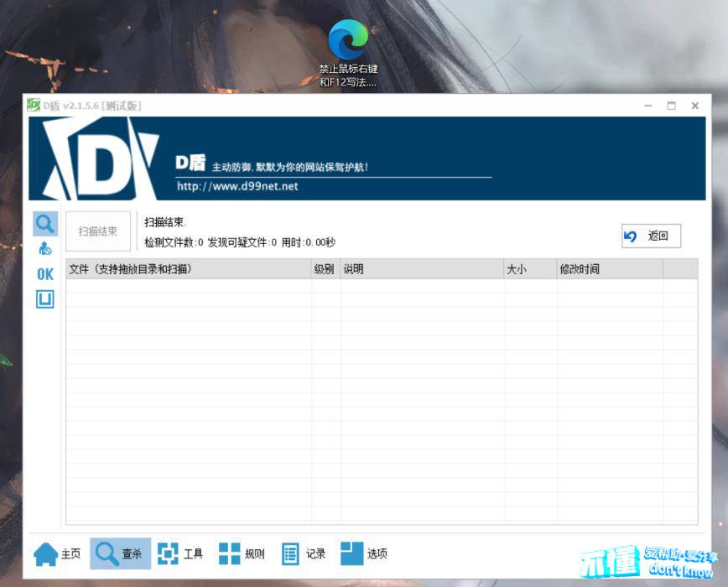The height and width of the screenshot is (587, 728).
Task: Open the 选项 options tab
Action: coord(365,553)
